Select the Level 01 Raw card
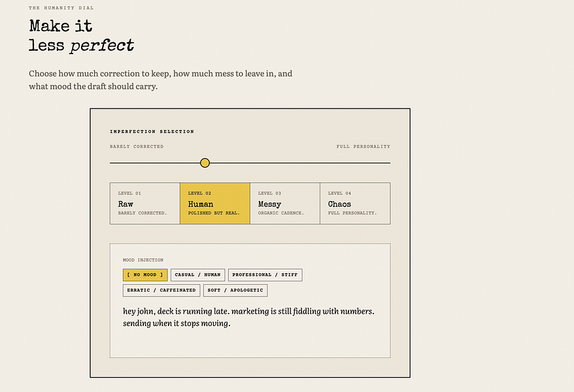Screen dimensions: 574x392 (145, 203)
